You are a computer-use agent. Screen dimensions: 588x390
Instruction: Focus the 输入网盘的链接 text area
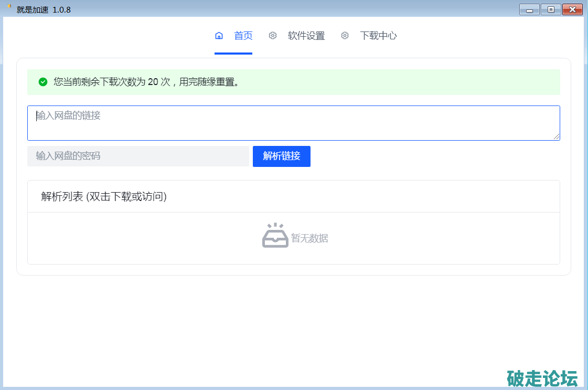pos(293,123)
